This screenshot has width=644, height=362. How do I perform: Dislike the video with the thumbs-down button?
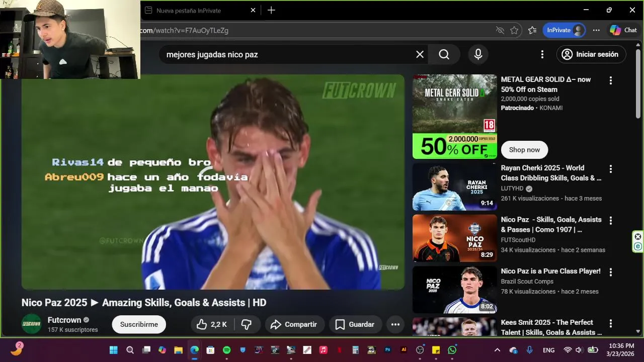coord(247,324)
